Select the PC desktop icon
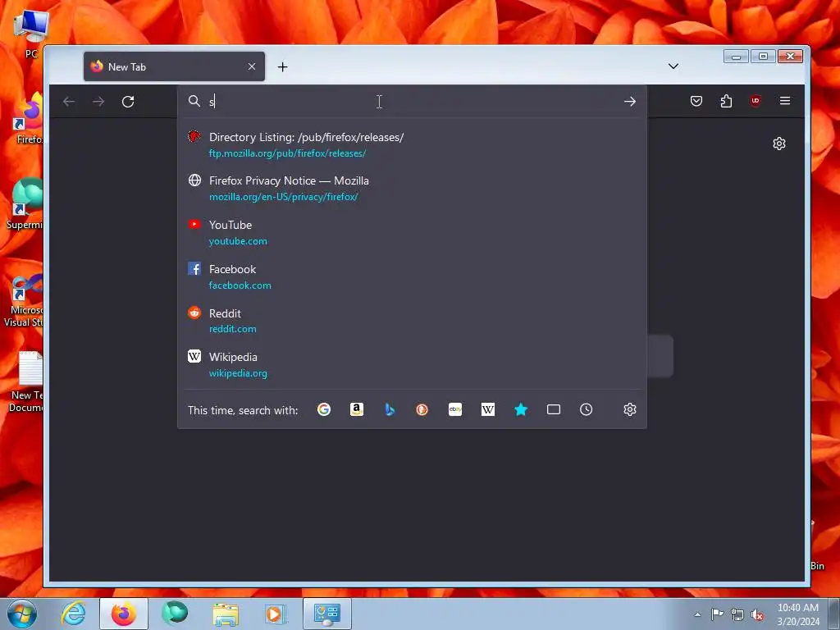 [30, 35]
